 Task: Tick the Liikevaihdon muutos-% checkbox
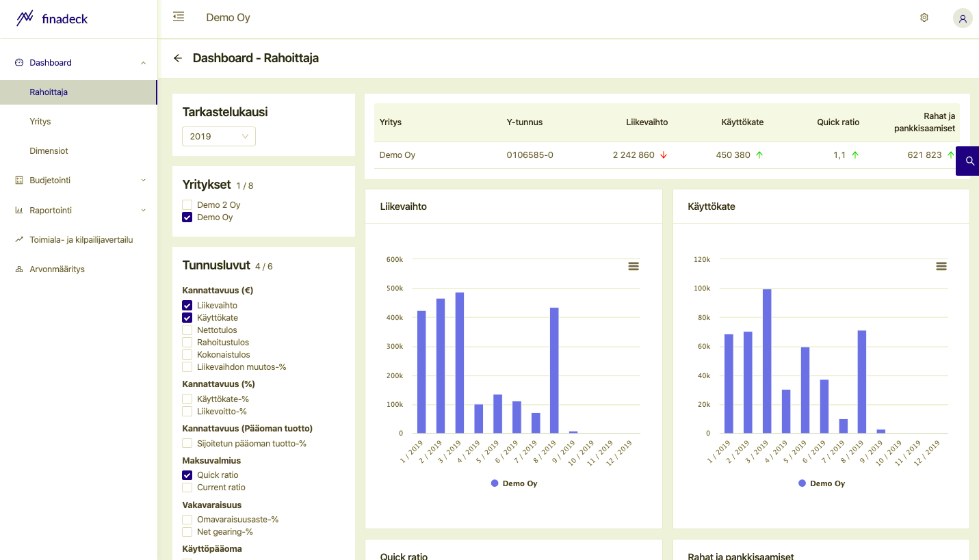point(187,367)
